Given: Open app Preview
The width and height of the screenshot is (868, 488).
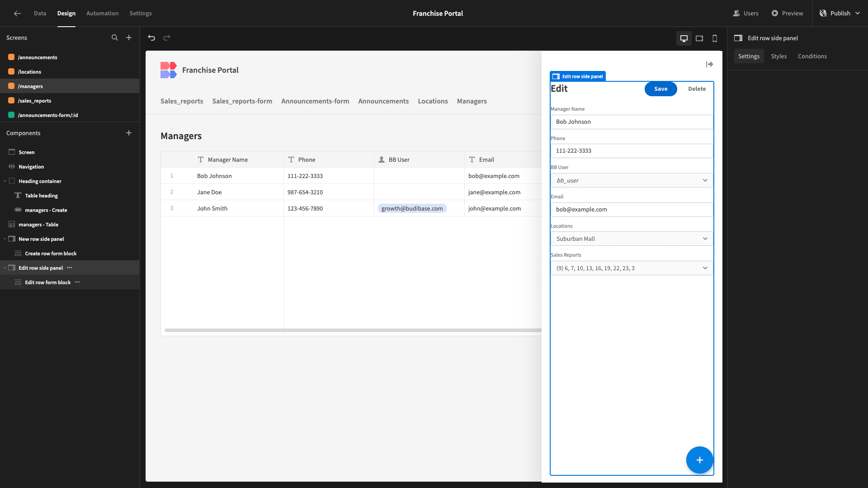Looking at the screenshot, I should 787,14.
